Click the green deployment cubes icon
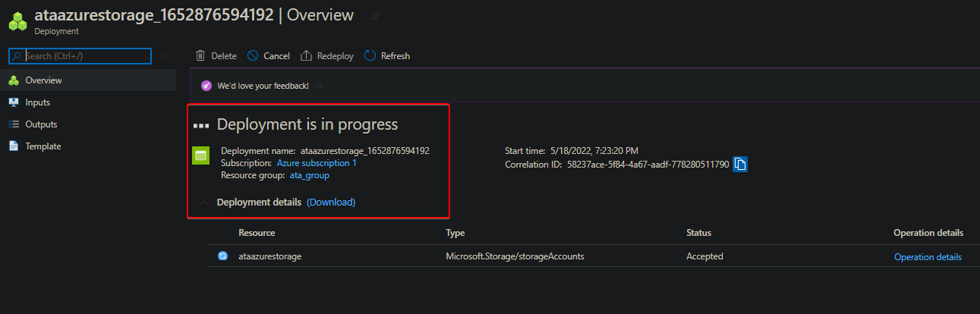The image size is (980, 314). 18,20
